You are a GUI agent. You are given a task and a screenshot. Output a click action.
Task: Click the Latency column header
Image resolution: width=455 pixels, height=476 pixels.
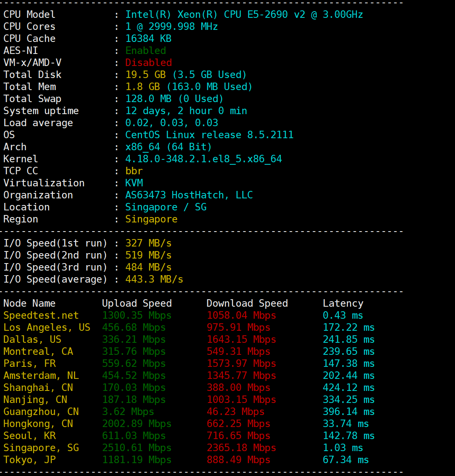343,303
